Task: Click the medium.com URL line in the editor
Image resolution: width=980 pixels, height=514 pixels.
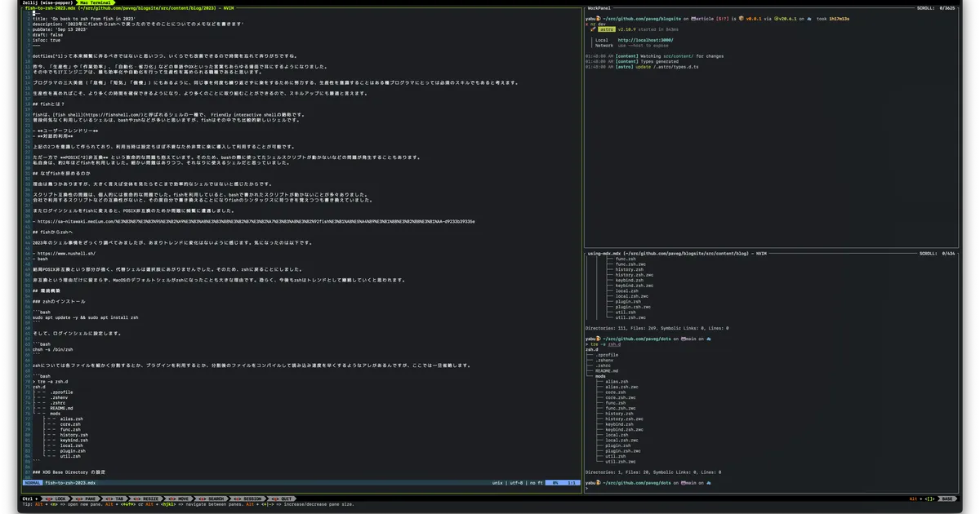Action: pyautogui.click(x=254, y=221)
